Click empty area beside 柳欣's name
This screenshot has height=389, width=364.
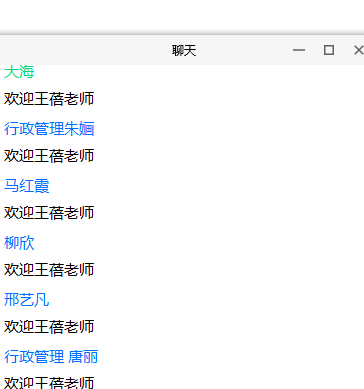(200, 243)
